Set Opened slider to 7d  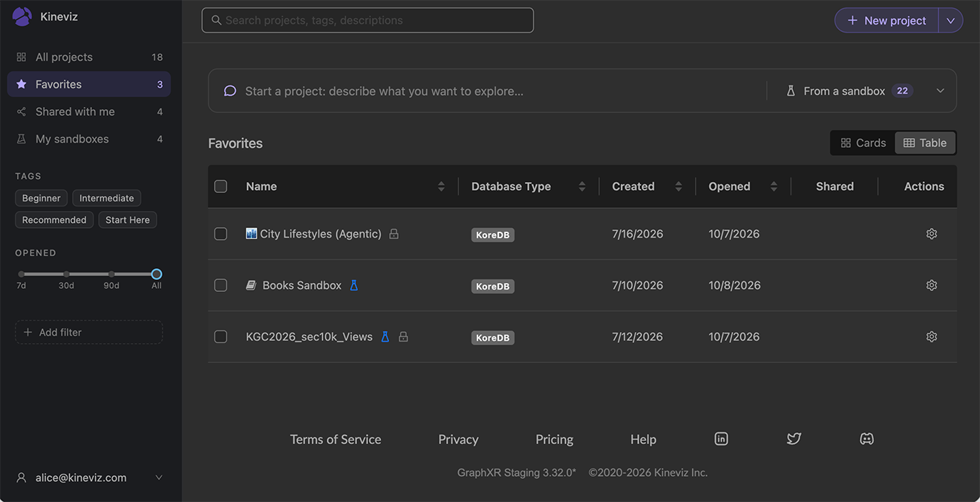point(22,274)
